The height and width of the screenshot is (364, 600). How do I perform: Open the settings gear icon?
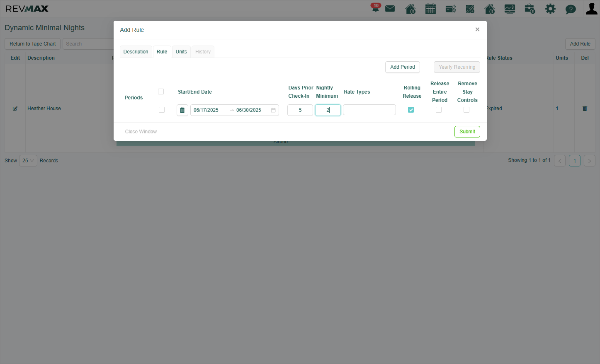[550, 9]
